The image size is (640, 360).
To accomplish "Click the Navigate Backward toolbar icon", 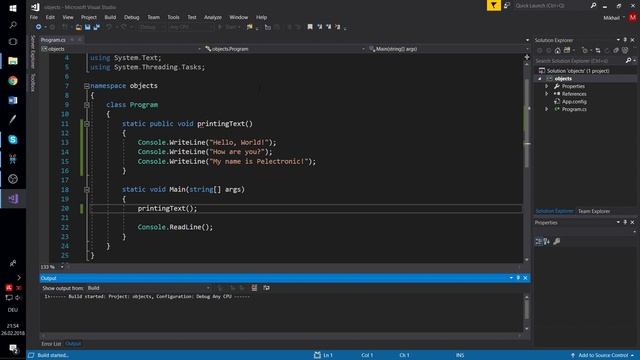I will [38, 27].
